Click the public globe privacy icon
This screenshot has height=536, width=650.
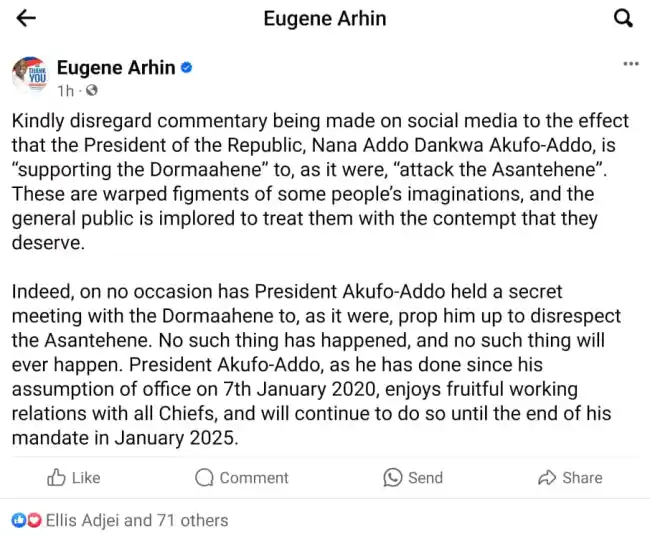click(x=92, y=91)
